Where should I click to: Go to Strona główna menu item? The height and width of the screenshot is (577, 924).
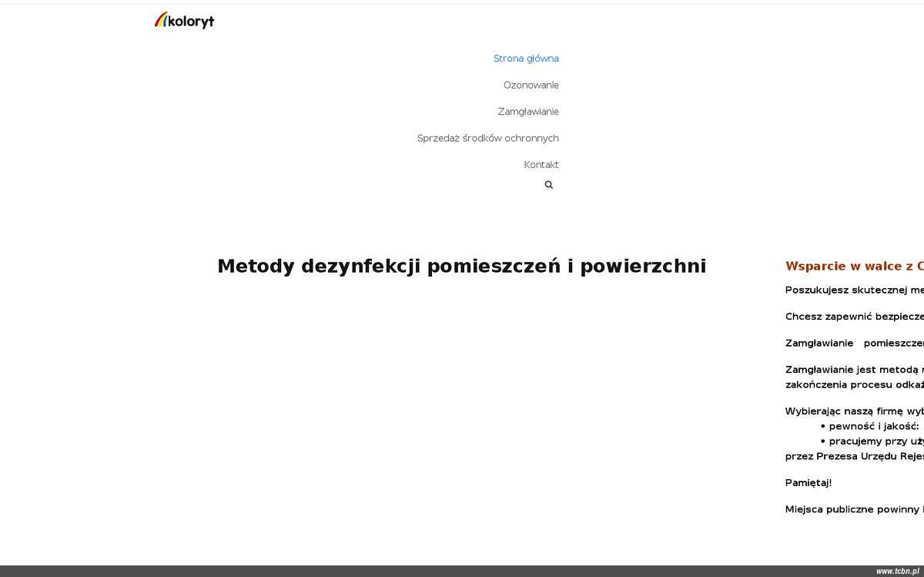tap(526, 59)
